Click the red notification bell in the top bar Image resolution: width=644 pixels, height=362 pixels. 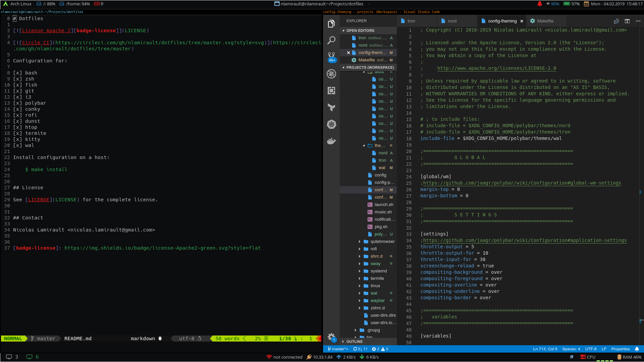tap(540, 4)
